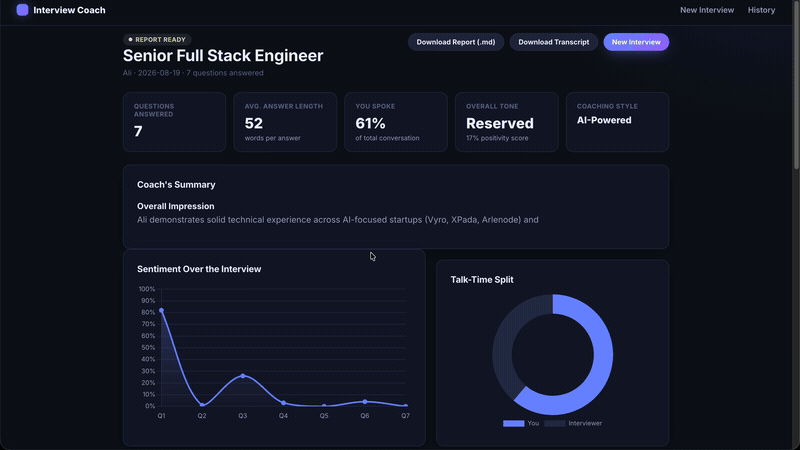The image size is (800, 450).
Task: Select the Q3 data point on sentiment chart
Action: point(243,376)
